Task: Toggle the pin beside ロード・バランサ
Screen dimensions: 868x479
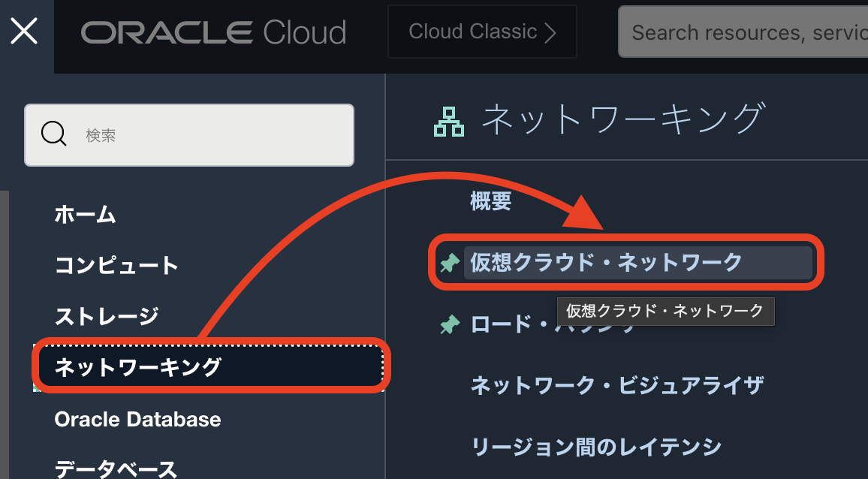Action: (x=449, y=324)
